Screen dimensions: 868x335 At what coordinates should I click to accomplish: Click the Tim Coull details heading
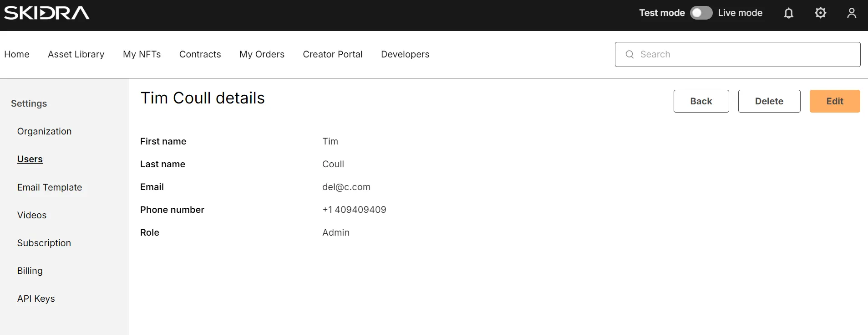click(x=203, y=98)
